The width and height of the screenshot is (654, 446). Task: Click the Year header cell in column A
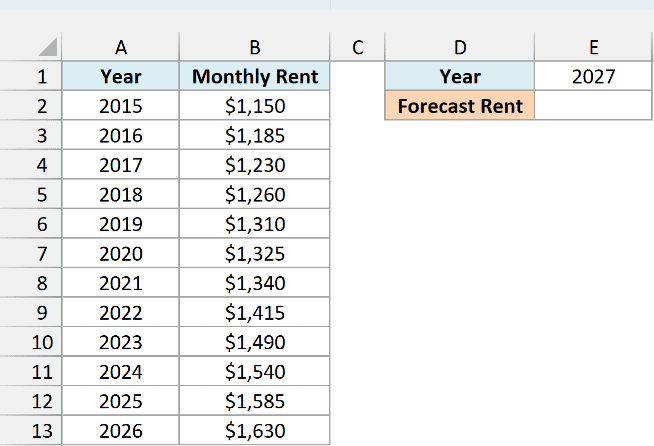tap(121, 76)
